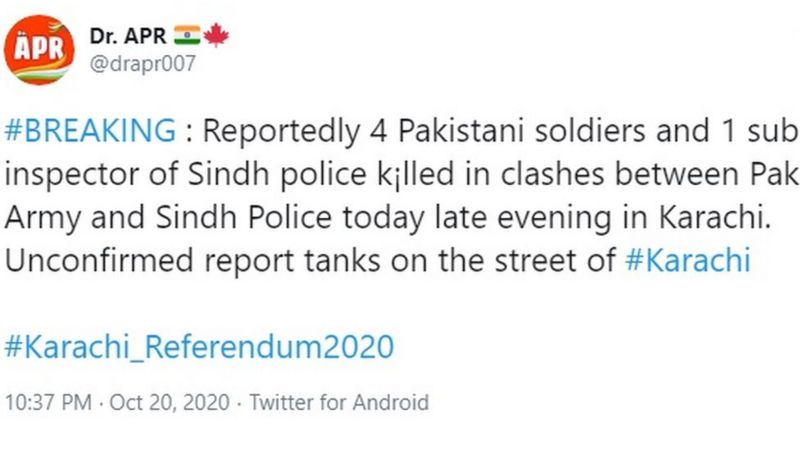Open the @drapr007 handle
This screenshot has width=800, height=450.
[143, 64]
